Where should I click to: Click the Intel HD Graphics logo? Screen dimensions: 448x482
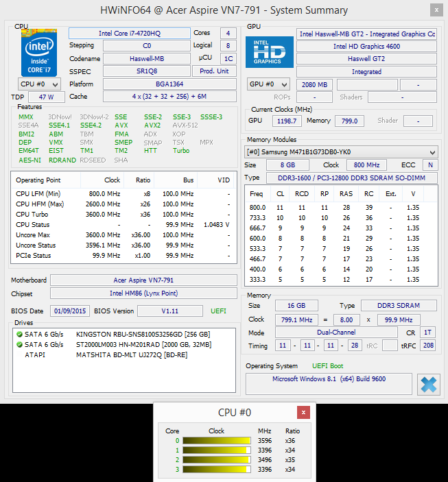click(x=269, y=52)
